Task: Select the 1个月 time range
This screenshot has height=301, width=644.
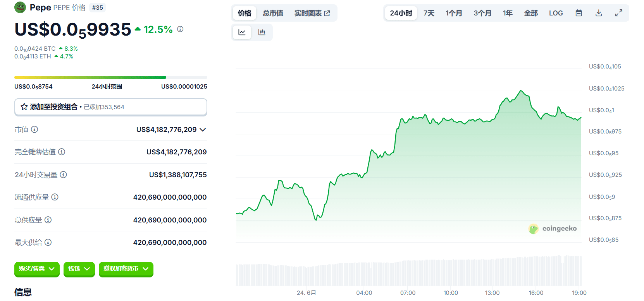Action: coord(454,13)
